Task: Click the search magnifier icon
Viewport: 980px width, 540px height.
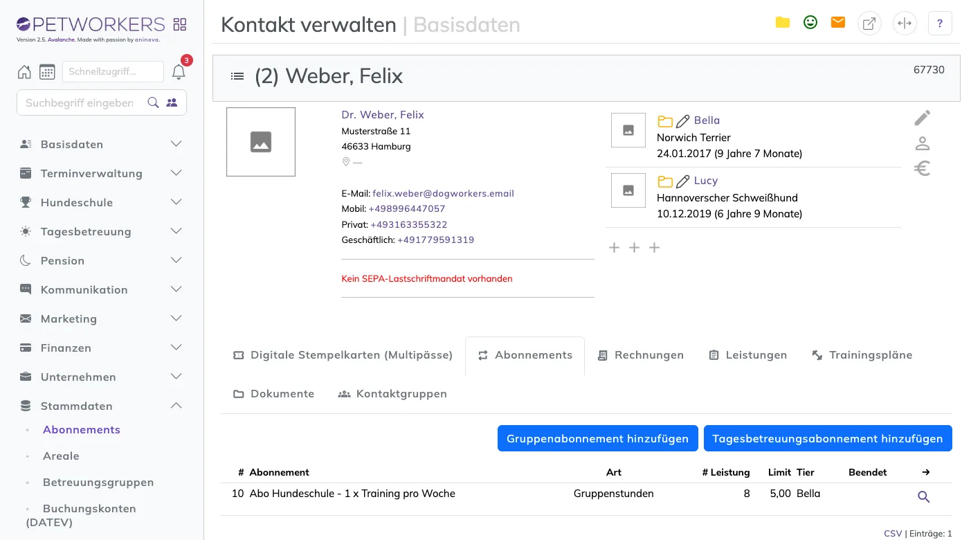Action: 154,102
